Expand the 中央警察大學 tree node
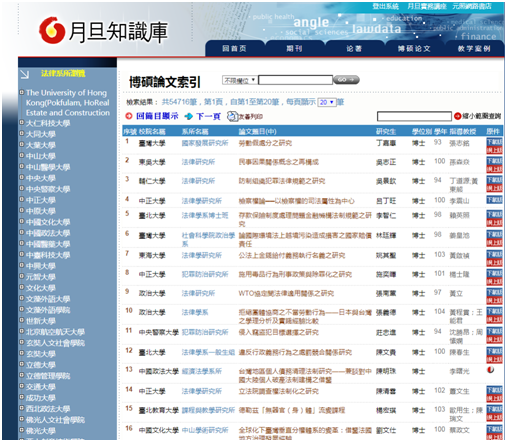This screenshot has height=442, width=507. (22, 189)
